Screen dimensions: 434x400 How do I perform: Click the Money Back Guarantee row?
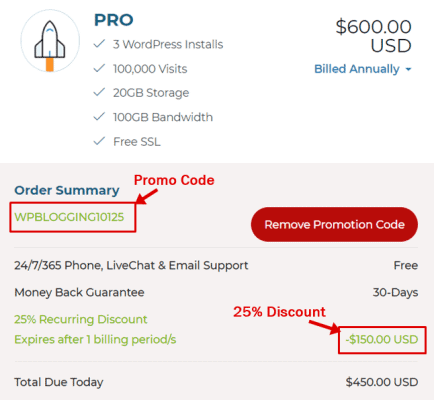click(216, 292)
